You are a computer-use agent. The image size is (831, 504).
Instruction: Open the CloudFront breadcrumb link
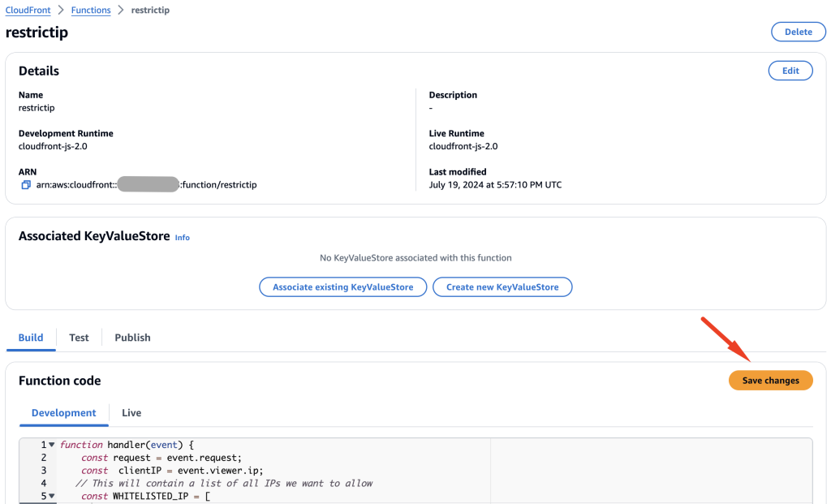(x=28, y=10)
